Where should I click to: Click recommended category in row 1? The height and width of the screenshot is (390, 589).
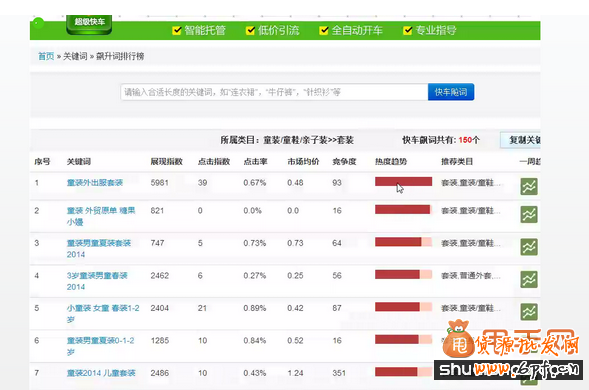click(471, 183)
